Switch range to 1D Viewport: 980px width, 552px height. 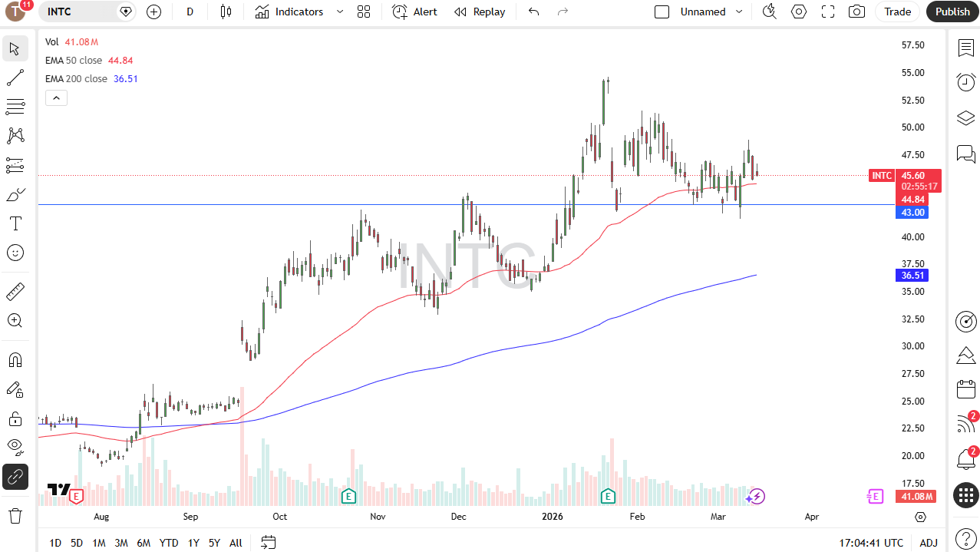pos(55,543)
